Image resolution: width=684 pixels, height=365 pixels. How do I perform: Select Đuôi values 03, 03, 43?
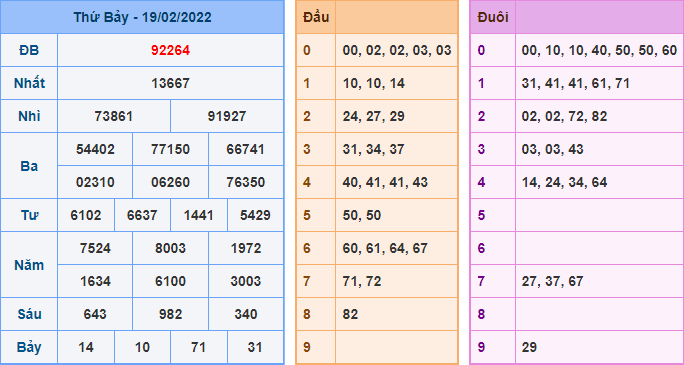click(x=552, y=150)
